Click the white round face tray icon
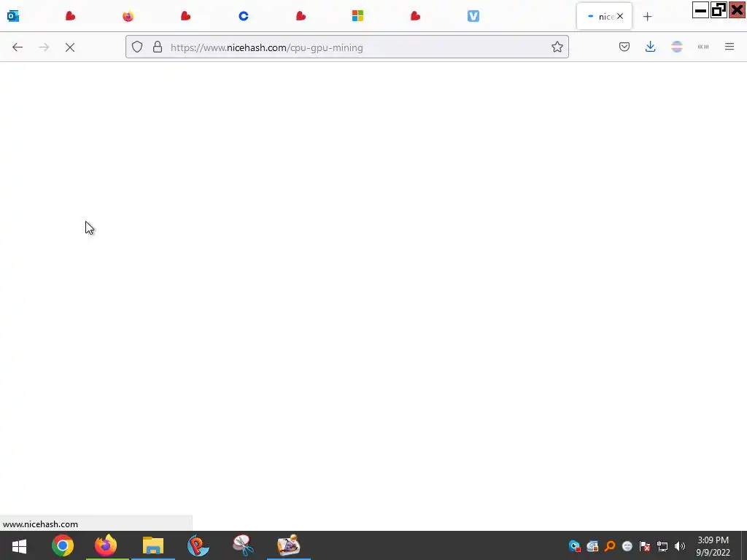Viewport: 747px width, 560px height. (627, 546)
